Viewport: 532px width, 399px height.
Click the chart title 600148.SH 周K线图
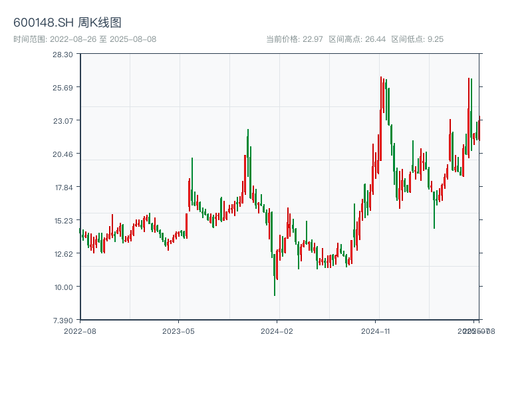67,23
